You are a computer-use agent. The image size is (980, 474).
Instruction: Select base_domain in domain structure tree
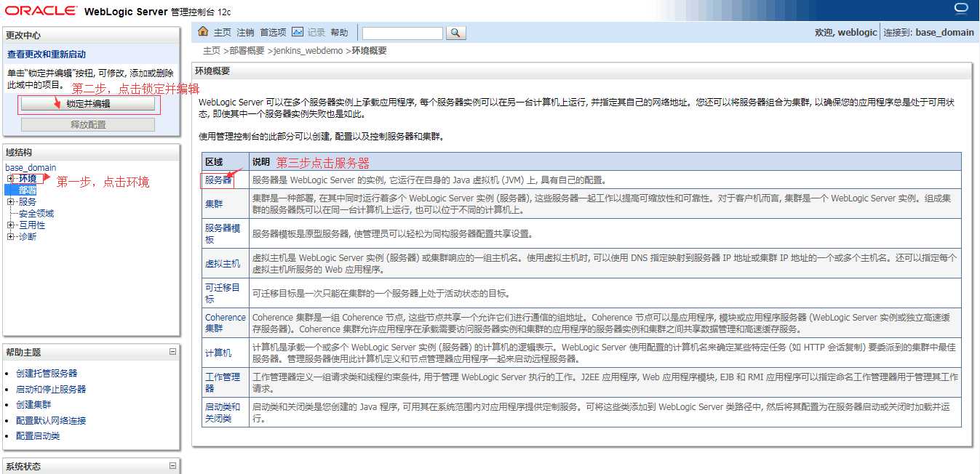[x=31, y=167]
